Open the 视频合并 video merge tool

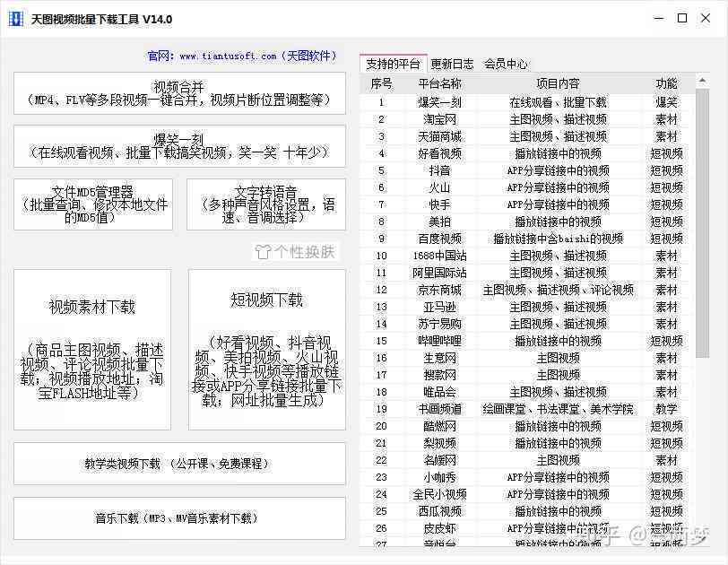click(x=179, y=93)
